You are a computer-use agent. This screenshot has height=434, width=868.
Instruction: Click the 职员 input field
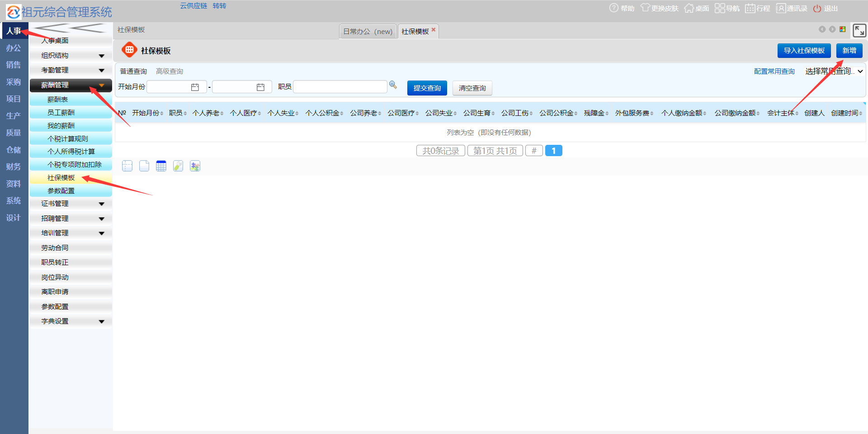(340, 87)
